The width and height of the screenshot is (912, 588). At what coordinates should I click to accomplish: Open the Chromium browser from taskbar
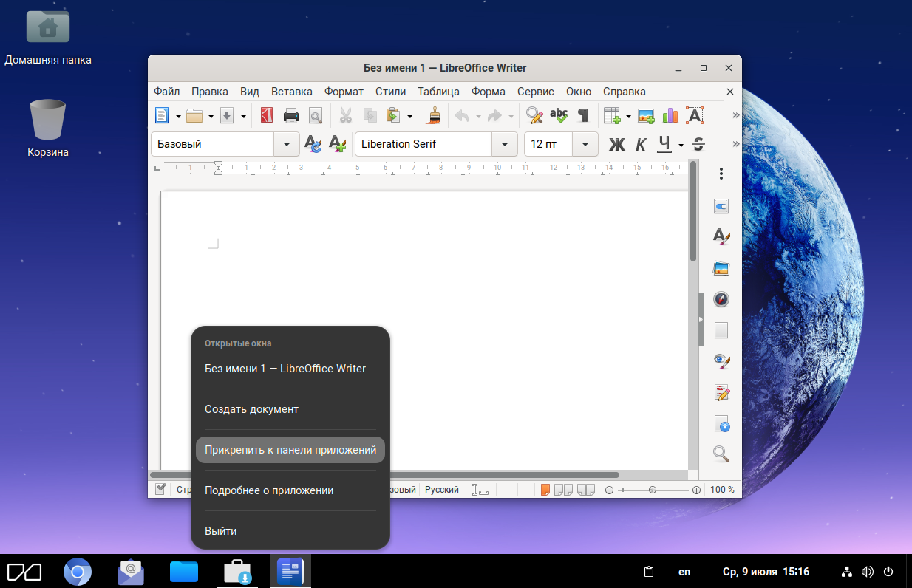point(78,572)
